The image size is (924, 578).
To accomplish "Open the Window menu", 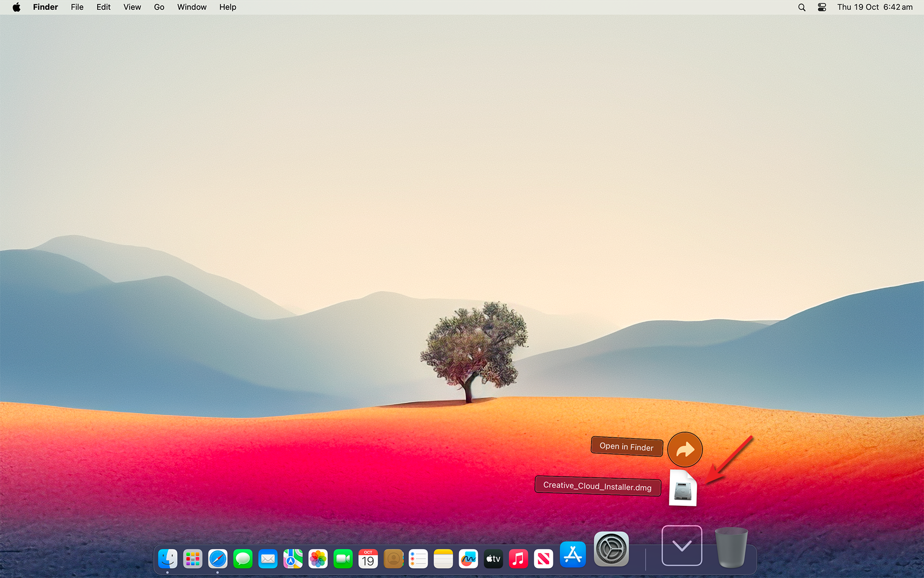I will click(192, 7).
